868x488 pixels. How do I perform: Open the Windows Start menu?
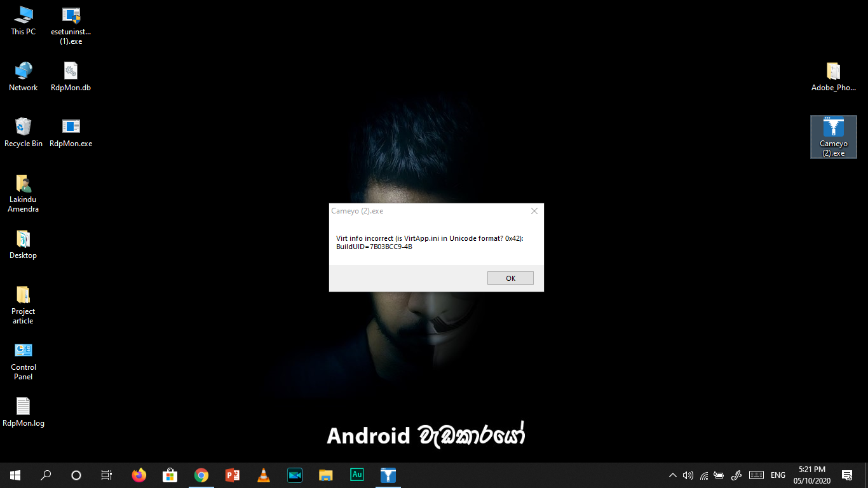(15, 475)
